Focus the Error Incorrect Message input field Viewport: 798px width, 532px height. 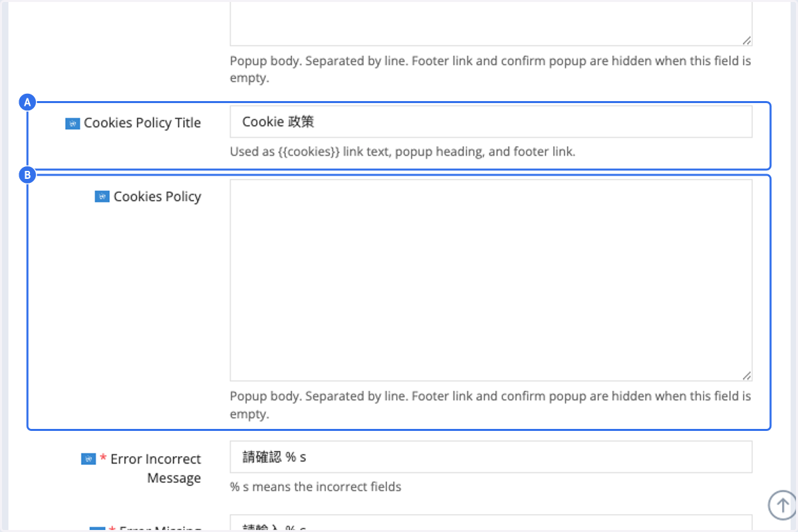pyautogui.click(x=491, y=457)
